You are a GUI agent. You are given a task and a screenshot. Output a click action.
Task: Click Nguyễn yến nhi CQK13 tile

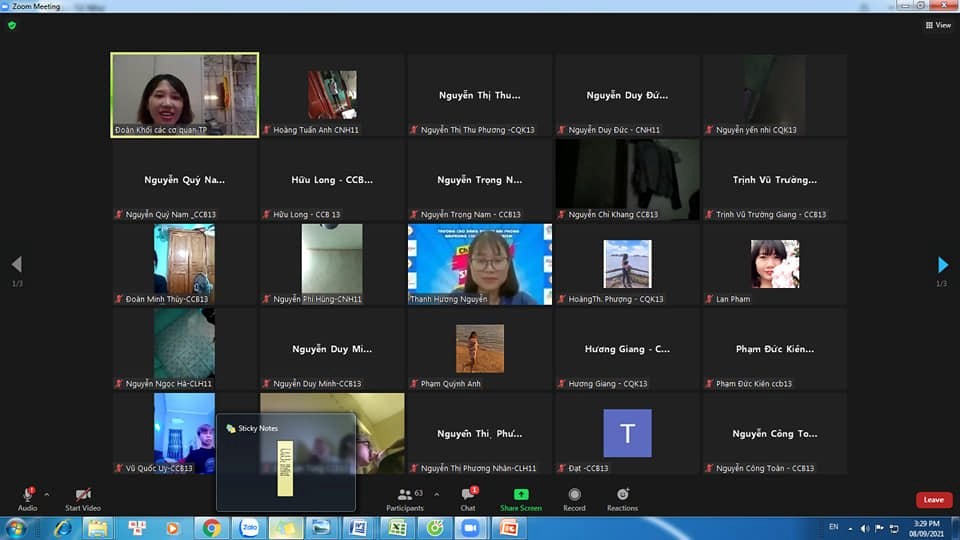774,95
